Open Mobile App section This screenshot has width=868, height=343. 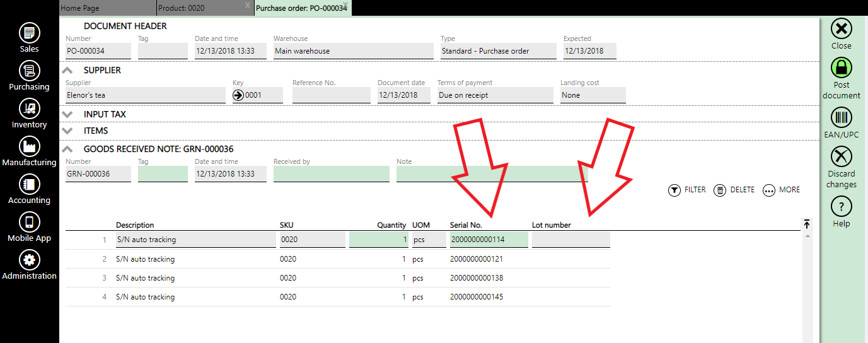pyautogui.click(x=29, y=223)
